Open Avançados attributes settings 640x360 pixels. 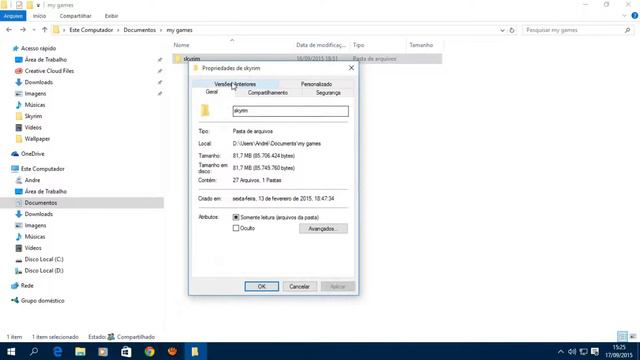pyautogui.click(x=323, y=229)
